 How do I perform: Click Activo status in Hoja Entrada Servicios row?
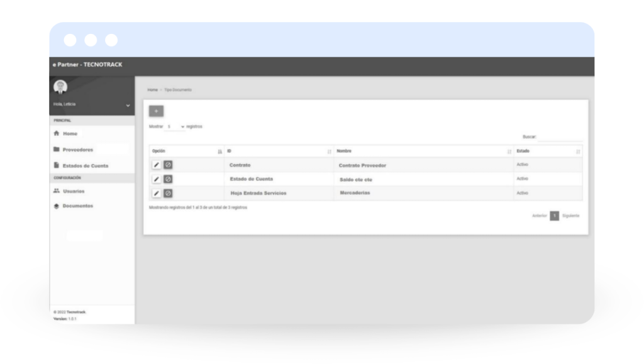(522, 193)
